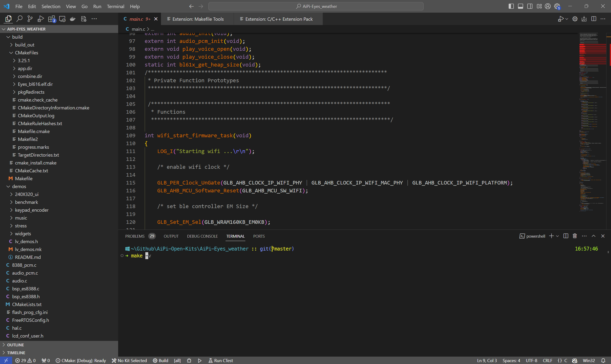Open the Docker view icon
Screen dimensions: 611x364
pyautogui.click(x=73, y=19)
